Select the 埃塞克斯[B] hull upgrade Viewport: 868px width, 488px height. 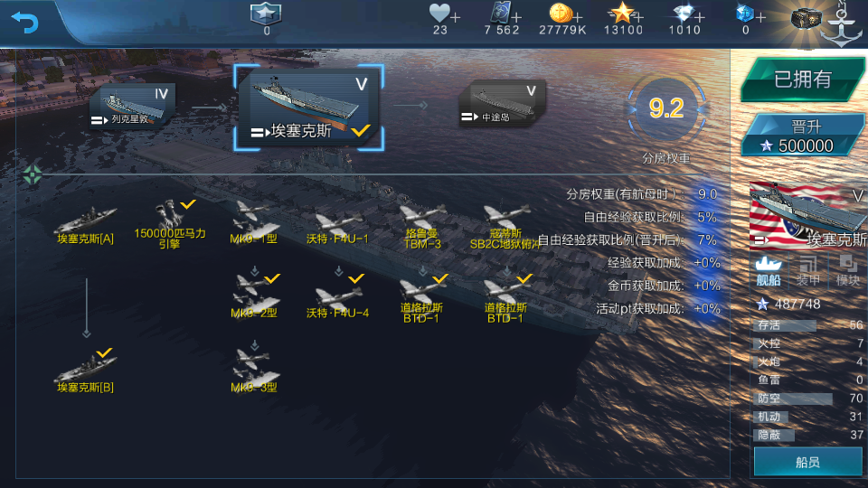coord(85,371)
